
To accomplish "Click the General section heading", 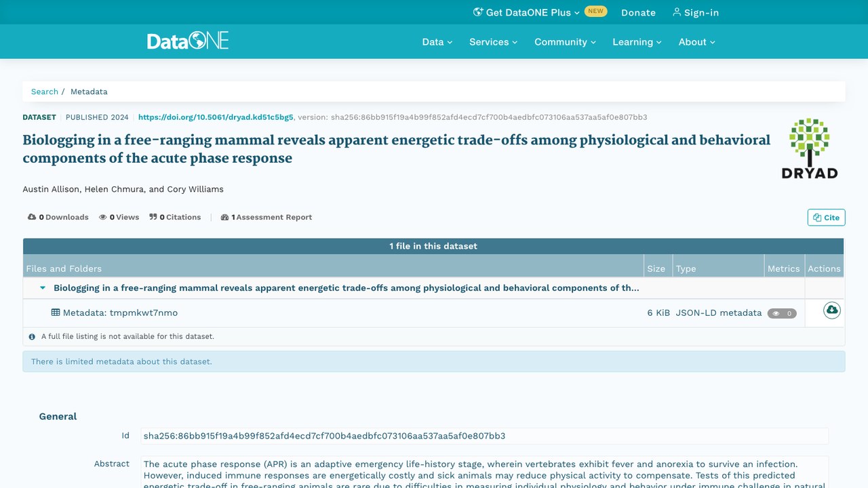I will [x=58, y=416].
